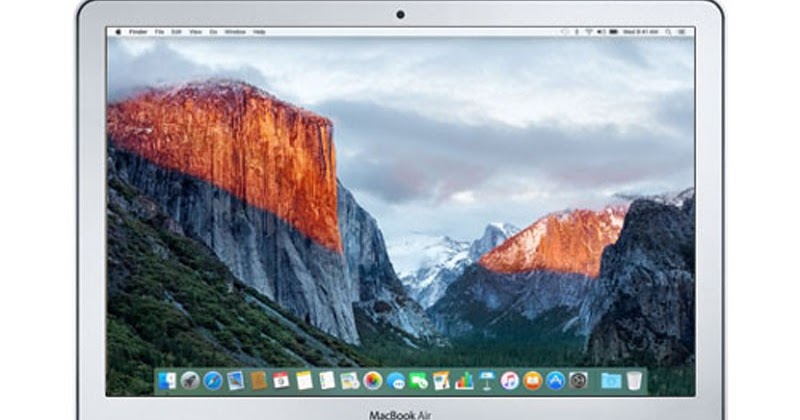Open iBooks orange book icon
800x420 pixels.
533,381
